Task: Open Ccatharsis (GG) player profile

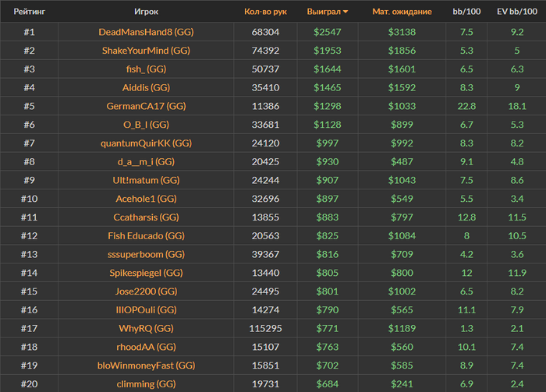Action: [147, 217]
